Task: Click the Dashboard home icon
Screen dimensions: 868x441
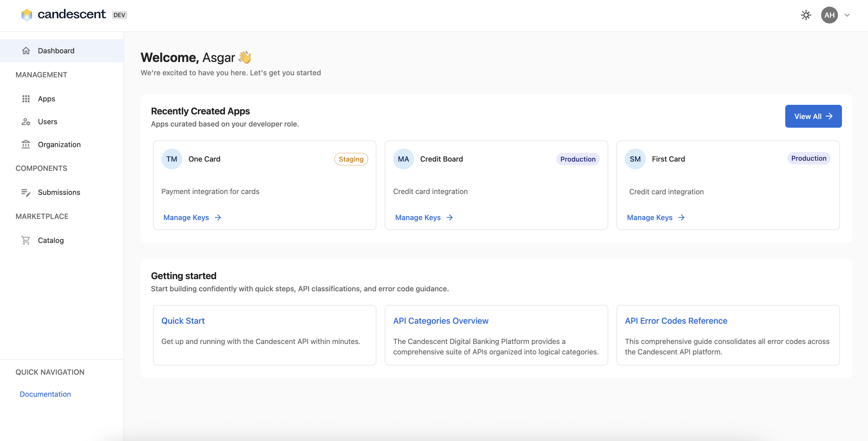Action: [26, 51]
